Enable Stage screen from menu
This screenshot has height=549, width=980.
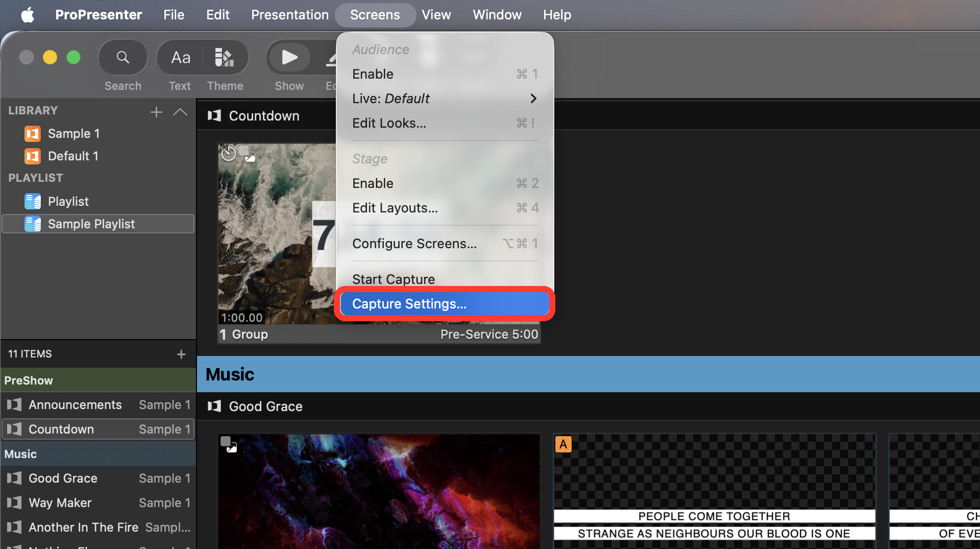[x=445, y=183]
